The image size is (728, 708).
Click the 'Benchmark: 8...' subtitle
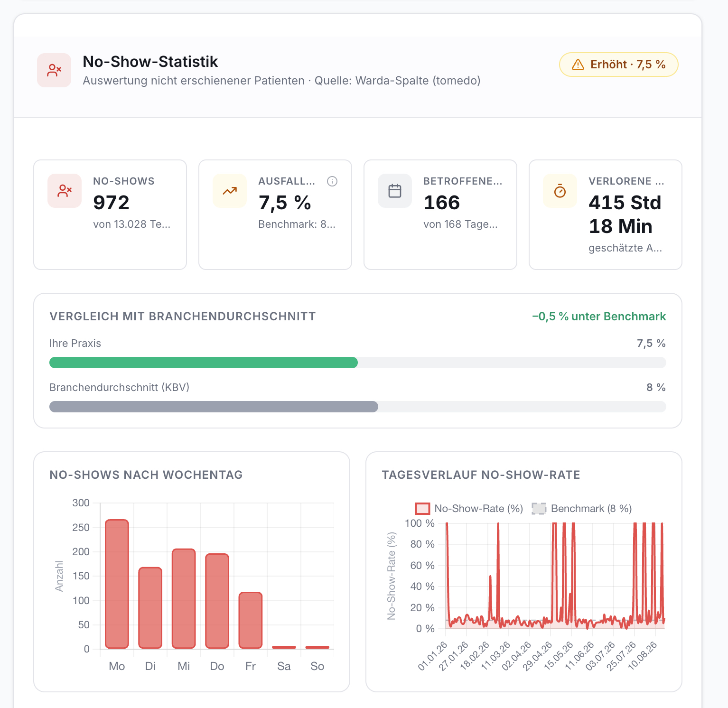pyautogui.click(x=297, y=224)
